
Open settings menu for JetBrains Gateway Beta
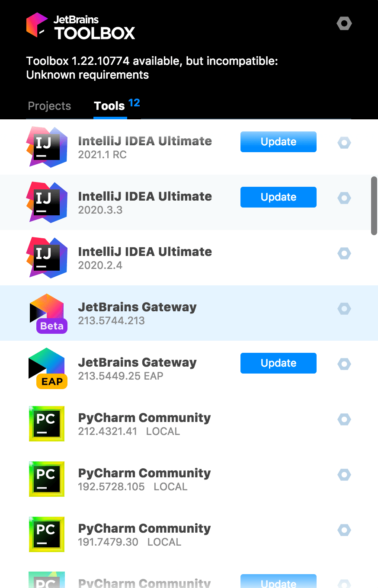(x=344, y=309)
